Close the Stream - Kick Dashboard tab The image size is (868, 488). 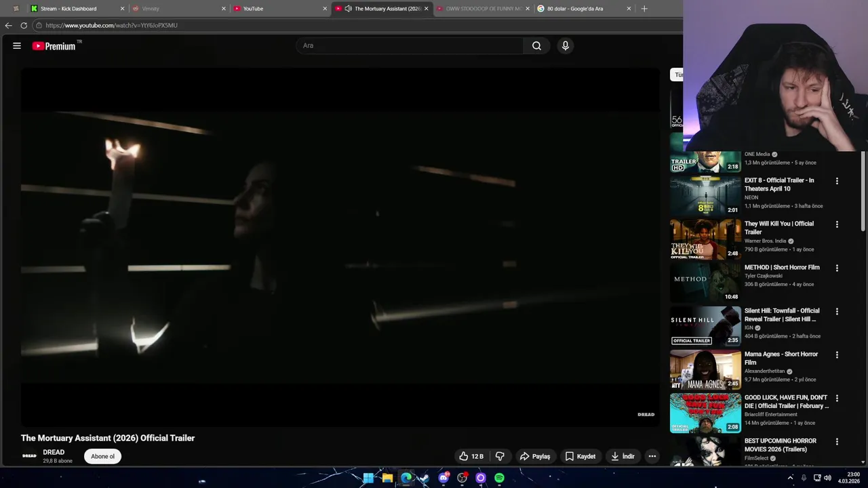pos(123,9)
